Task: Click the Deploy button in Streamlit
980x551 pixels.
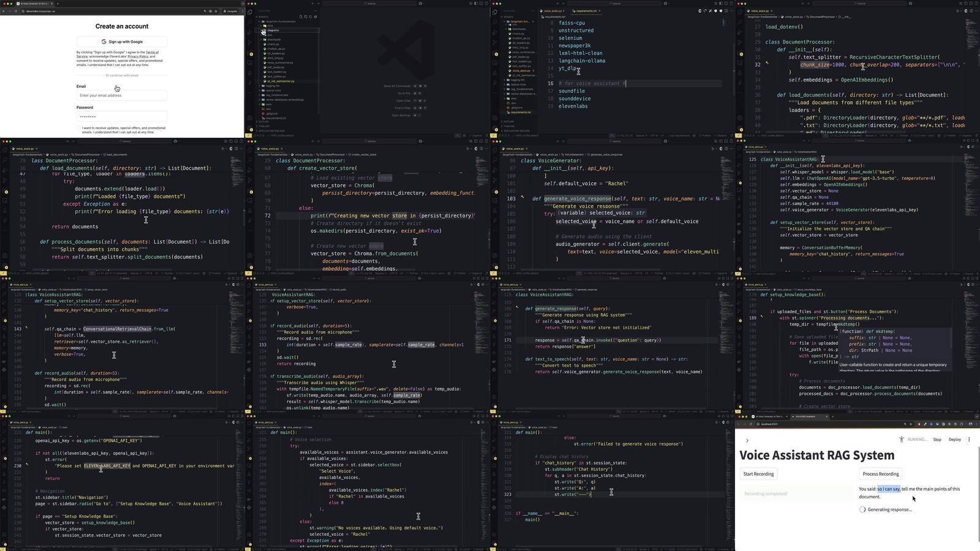Action: point(955,440)
